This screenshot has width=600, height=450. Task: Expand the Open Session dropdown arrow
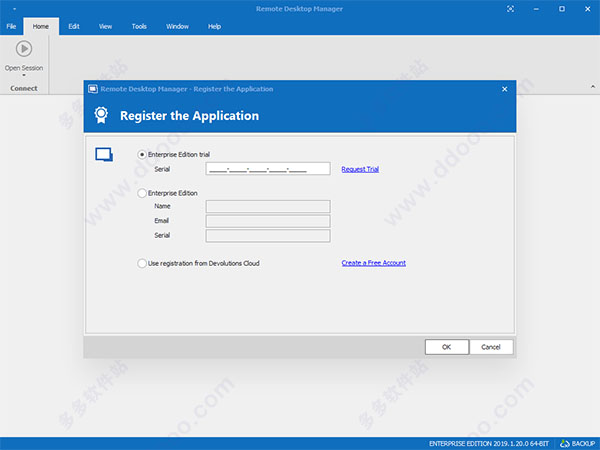[24, 75]
